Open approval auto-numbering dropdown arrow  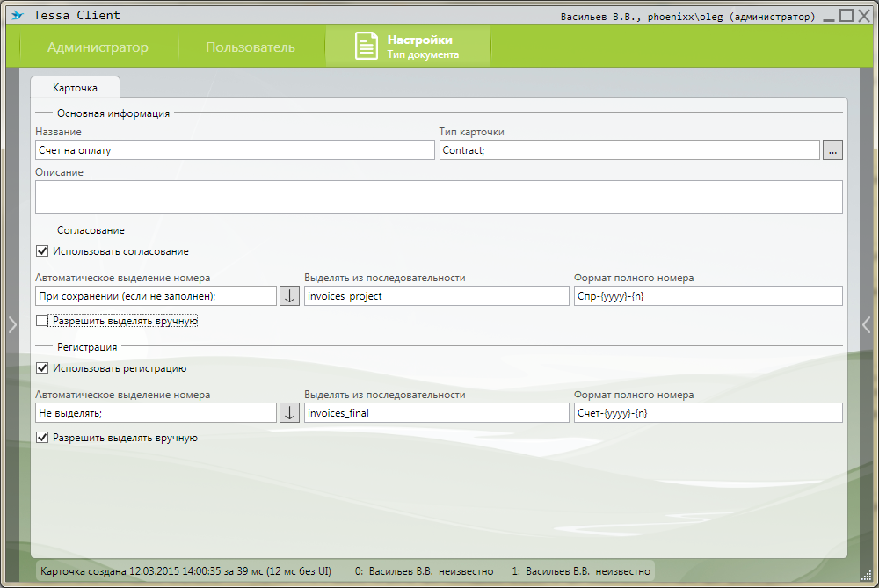(289, 296)
